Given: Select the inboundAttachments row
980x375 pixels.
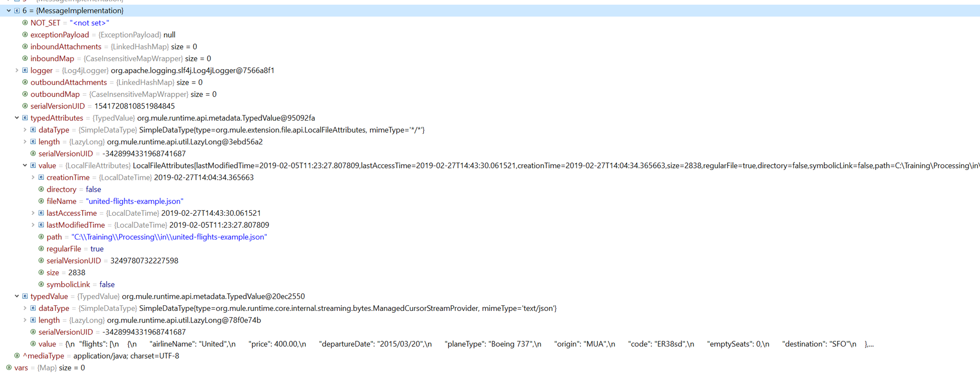Looking at the screenshot, I should pyautogui.click(x=65, y=47).
